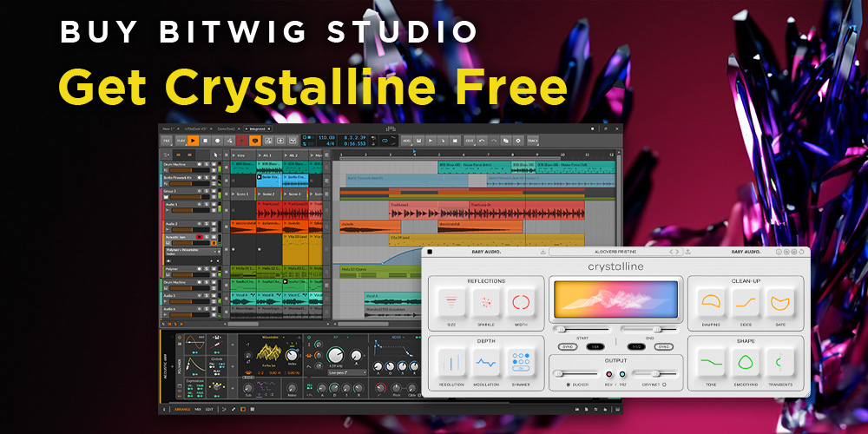Open the Low-pass filter type dropdown

point(347,372)
